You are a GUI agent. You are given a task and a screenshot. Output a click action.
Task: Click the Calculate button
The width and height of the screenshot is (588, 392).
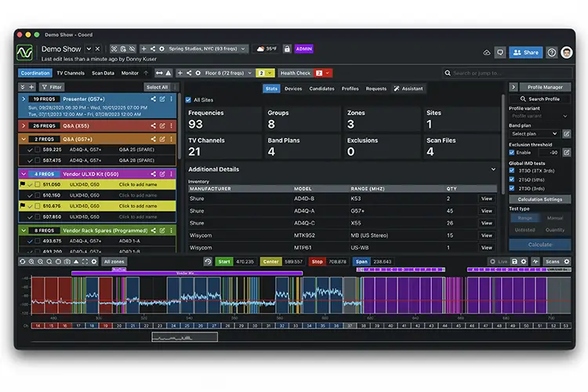pos(540,245)
